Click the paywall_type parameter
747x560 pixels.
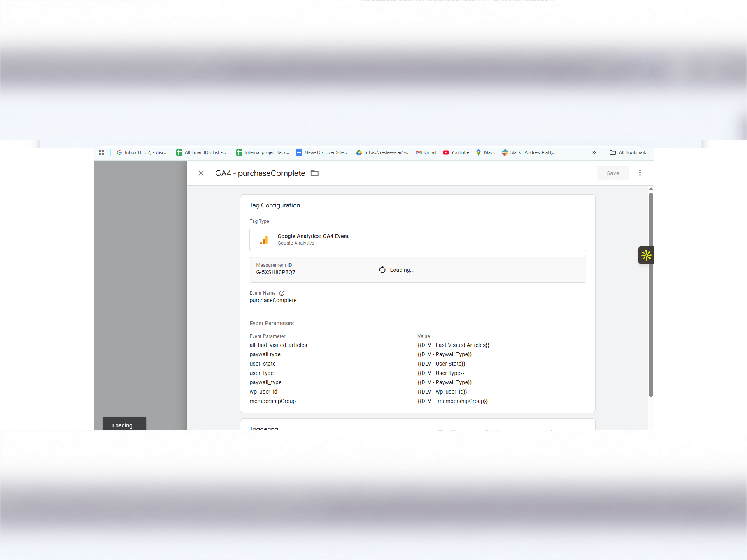(265, 382)
